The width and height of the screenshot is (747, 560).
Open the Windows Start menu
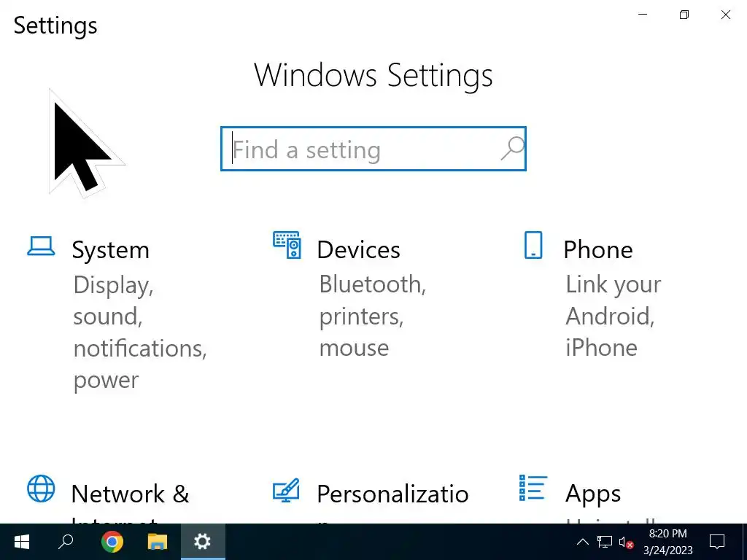click(x=22, y=542)
